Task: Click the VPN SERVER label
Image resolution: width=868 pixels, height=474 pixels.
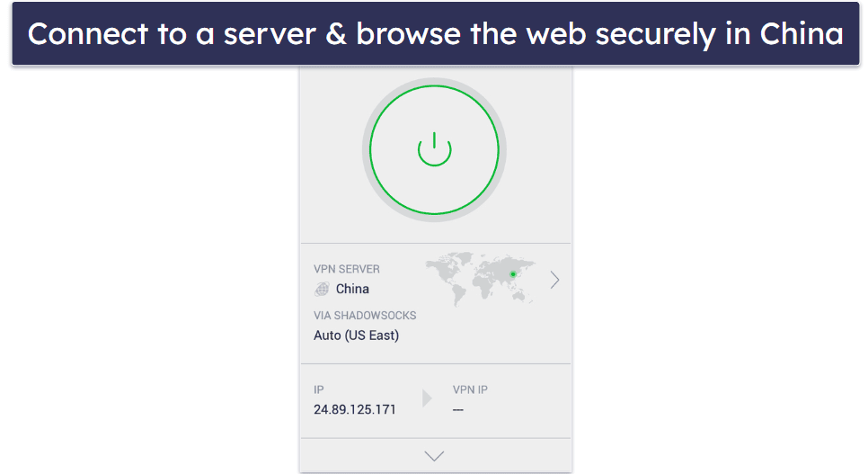Action: pyautogui.click(x=347, y=269)
